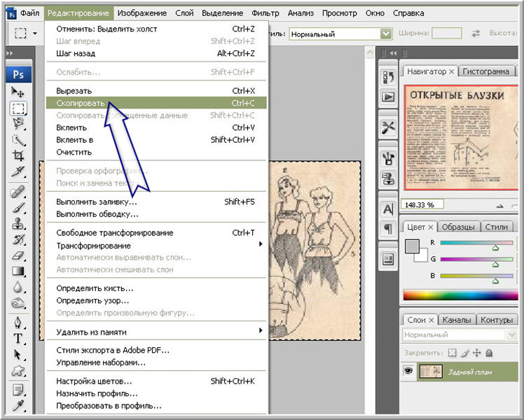
Task: Select the Lasso tool
Action: click(x=18, y=124)
